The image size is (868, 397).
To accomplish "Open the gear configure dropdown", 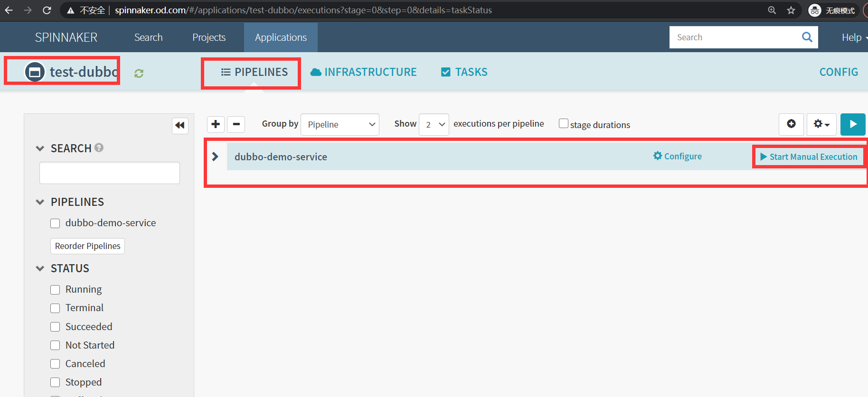I will [x=821, y=124].
